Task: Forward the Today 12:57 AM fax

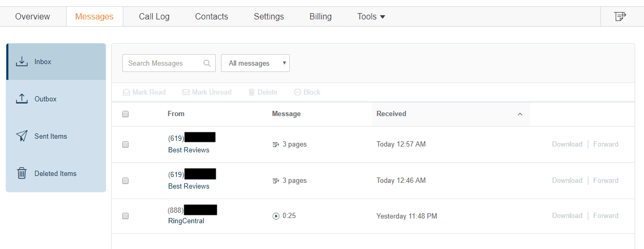Action: coord(606,144)
